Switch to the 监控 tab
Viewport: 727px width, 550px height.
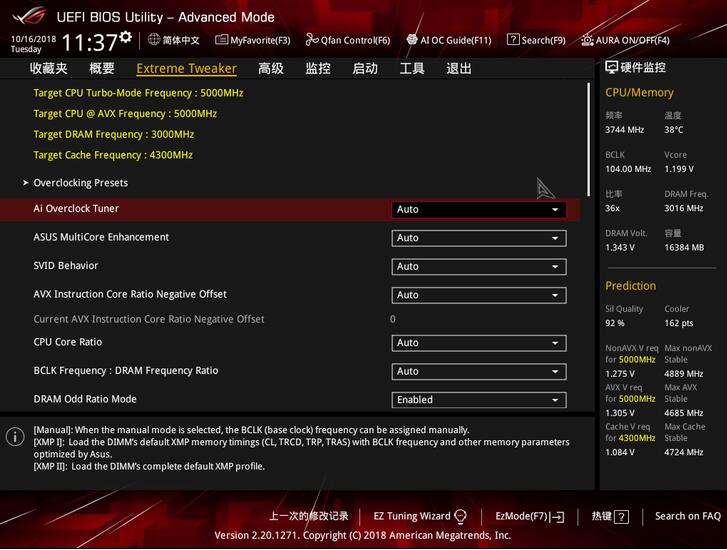click(318, 69)
